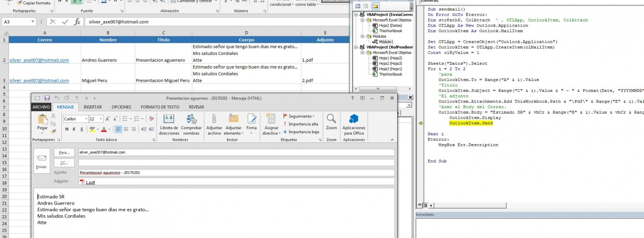The width and height of the screenshot is (644, 238).
Task: Click the undo arrow in the message toolbar
Action: pyautogui.click(x=57, y=98)
